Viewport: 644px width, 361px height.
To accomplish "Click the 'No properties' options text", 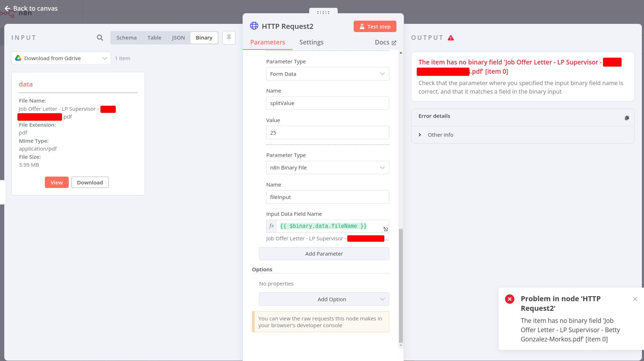I will 276,283.
